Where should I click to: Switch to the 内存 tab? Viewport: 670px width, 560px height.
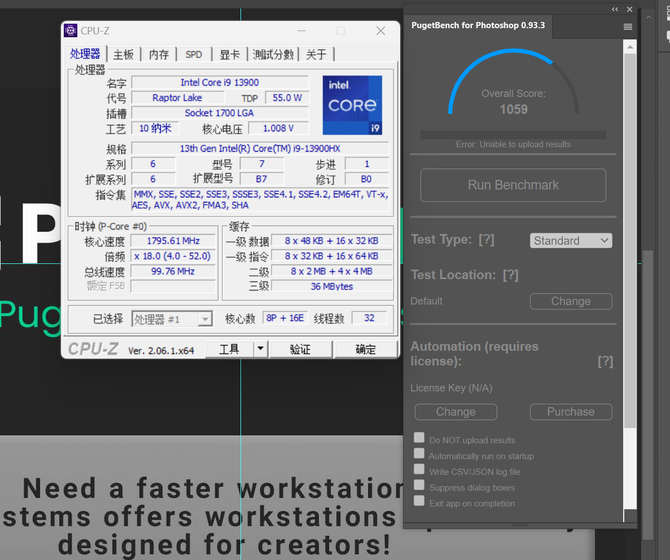pyautogui.click(x=159, y=55)
